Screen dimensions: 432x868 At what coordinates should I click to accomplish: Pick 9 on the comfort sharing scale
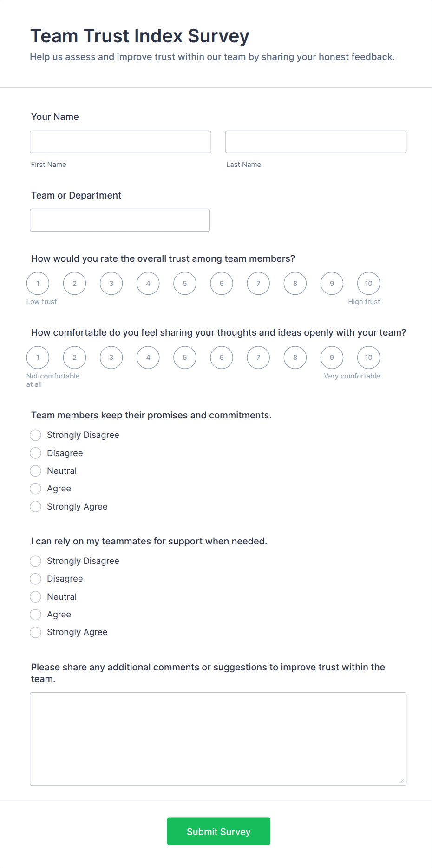[332, 358]
